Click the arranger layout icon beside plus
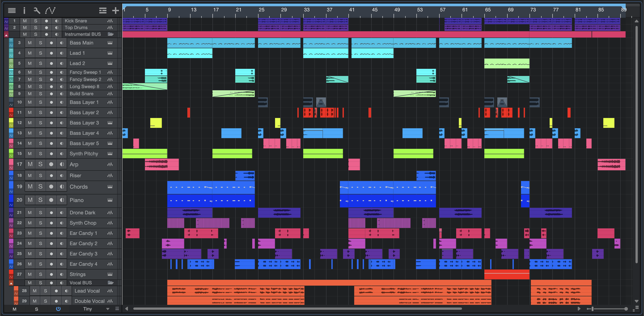 coord(103,11)
